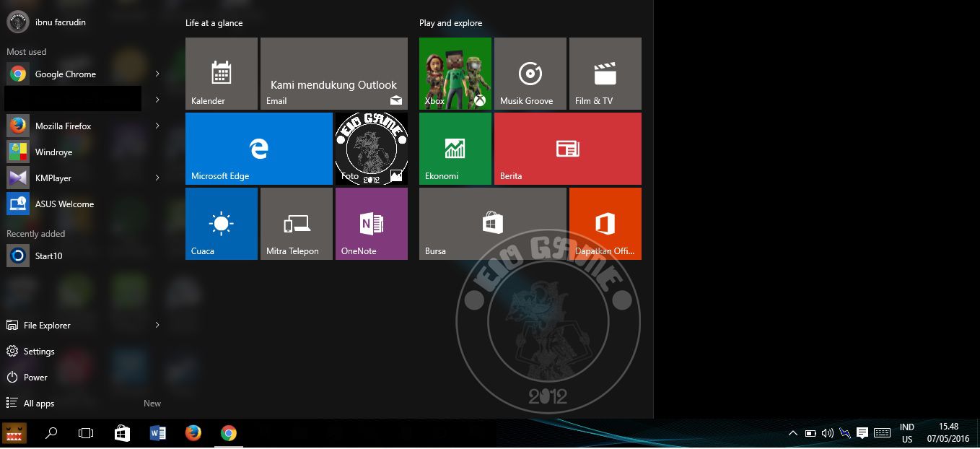
Task: Open Firefox from the taskbar
Action: pyautogui.click(x=193, y=433)
